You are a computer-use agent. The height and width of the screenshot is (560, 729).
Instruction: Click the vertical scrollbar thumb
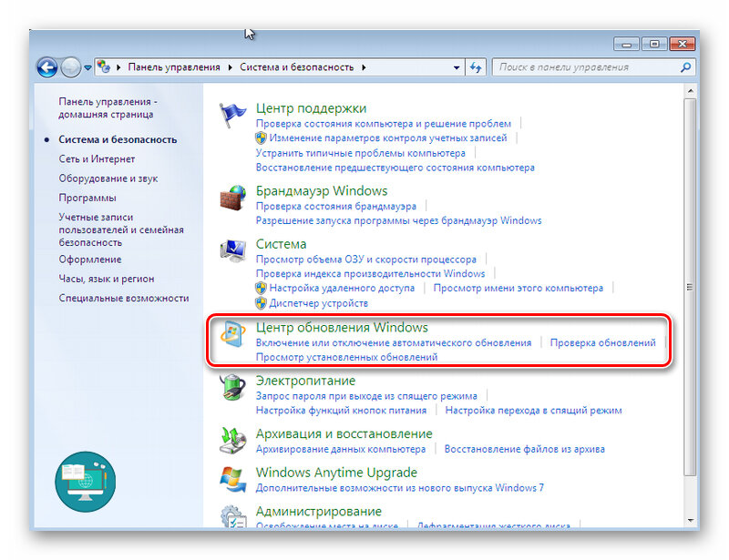click(x=690, y=287)
